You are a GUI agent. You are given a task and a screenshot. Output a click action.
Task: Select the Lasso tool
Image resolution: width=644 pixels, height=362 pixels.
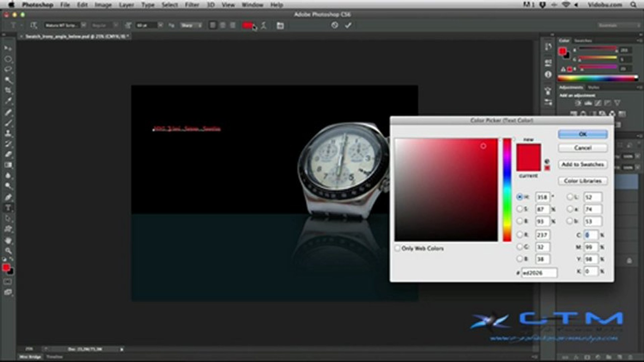8,69
